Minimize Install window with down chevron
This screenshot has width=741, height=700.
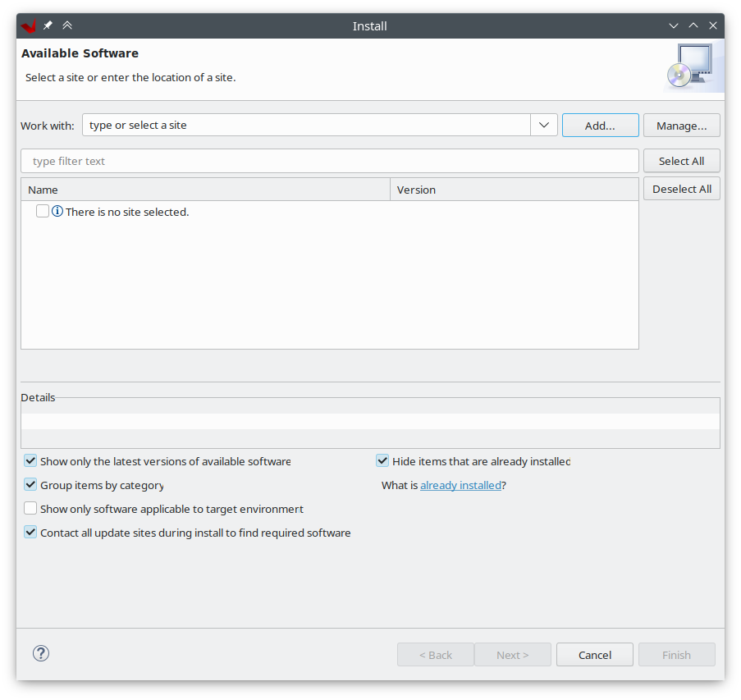[x=674, y=26]
